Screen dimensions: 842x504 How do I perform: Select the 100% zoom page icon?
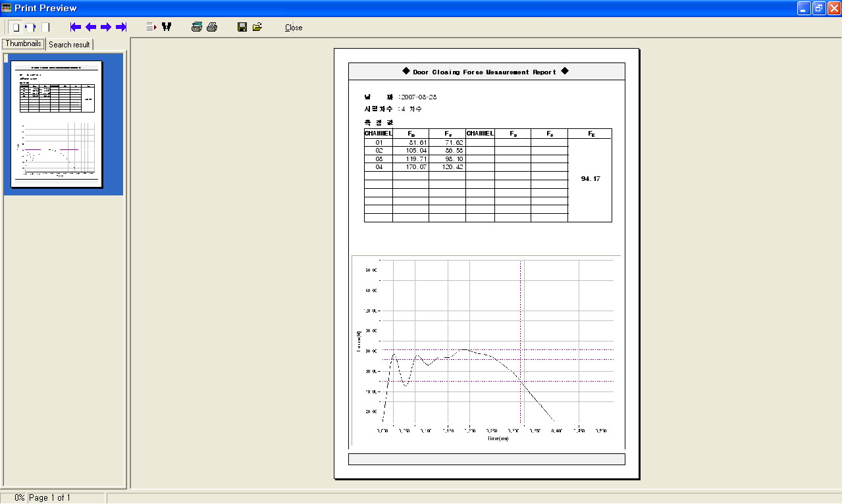click(x=45, y=27)
